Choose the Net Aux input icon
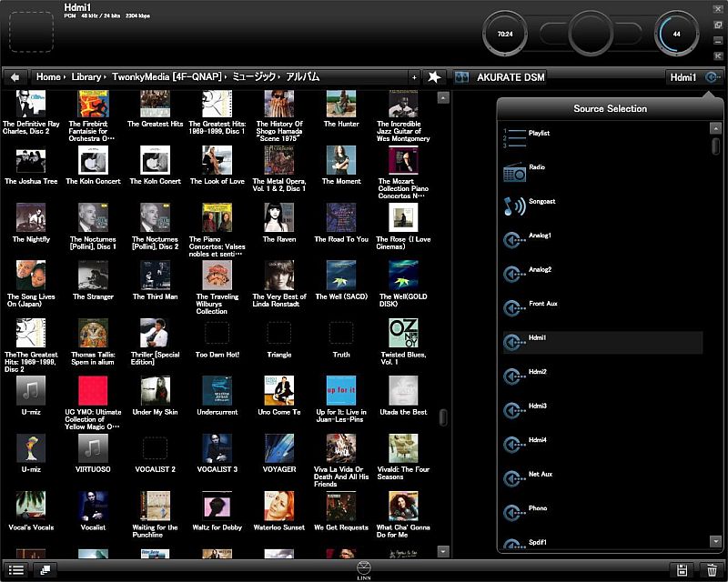The height and width of the screenshot is (582, 728). pos(514,479)
